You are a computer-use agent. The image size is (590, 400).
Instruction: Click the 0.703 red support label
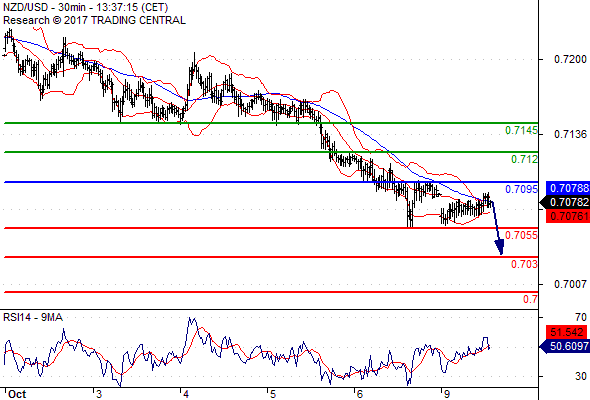pyautogui.click(x=524, y=264)
